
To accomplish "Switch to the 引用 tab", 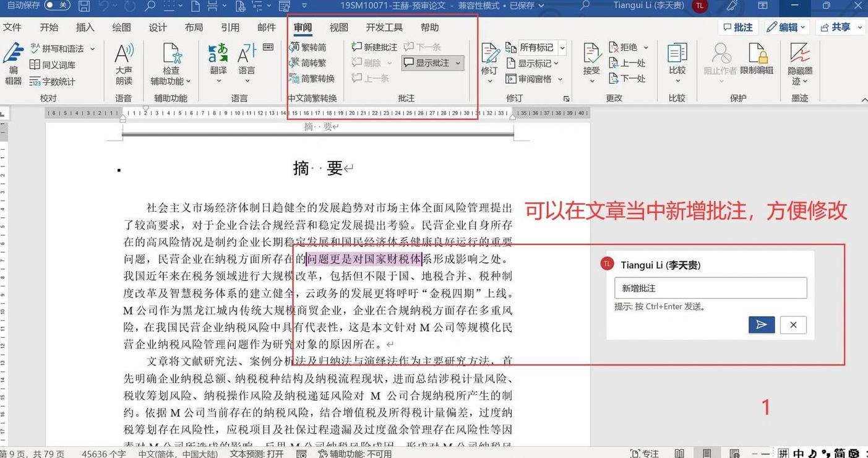I will pyautogui.click(x=230, y=27).
